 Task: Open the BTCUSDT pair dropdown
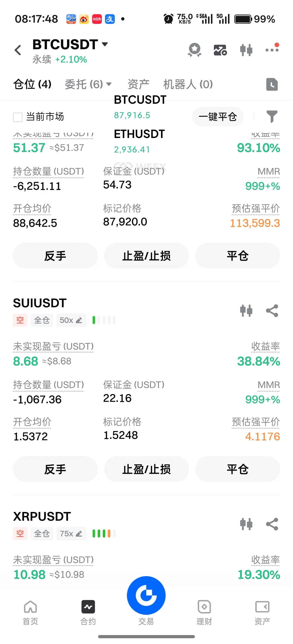pyautogui.click(x=70, y=44)
